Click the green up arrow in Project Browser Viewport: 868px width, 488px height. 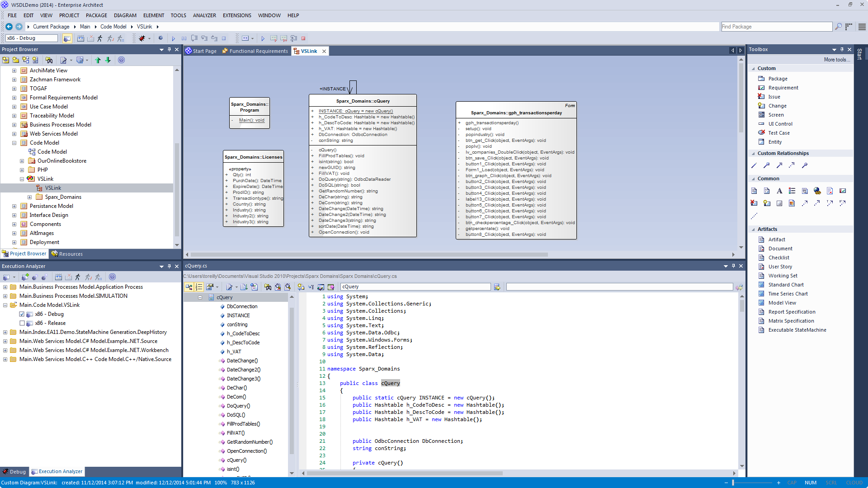tap(98, 60)
